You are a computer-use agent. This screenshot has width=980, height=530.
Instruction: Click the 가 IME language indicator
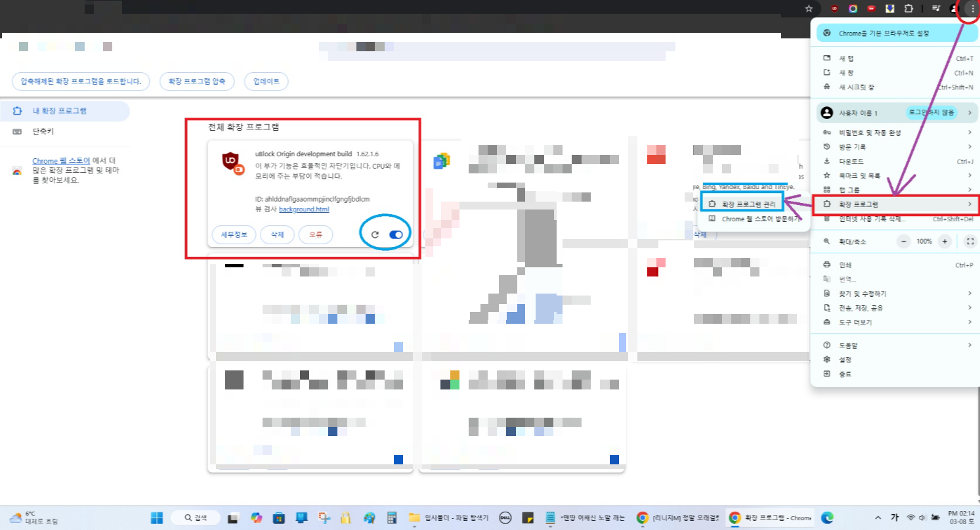pyautogui.click(x=895, y=518)
